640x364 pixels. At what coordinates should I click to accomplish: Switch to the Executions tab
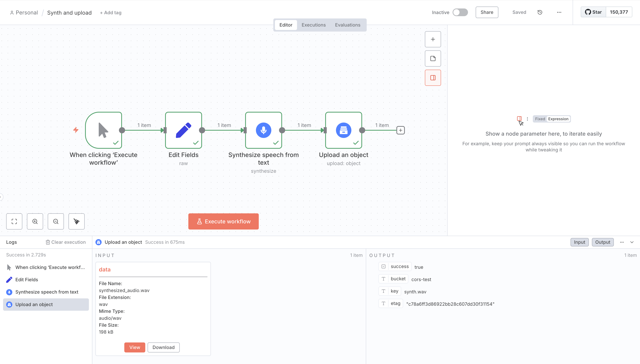tap(313, 25)
